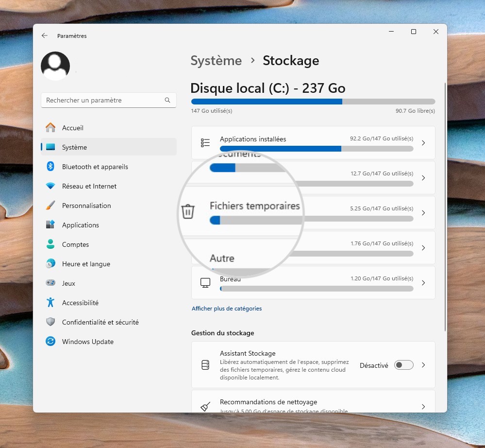Click the Applications installées list icon
The width and height of the screenshot is (485, 448).
point(205,142)
